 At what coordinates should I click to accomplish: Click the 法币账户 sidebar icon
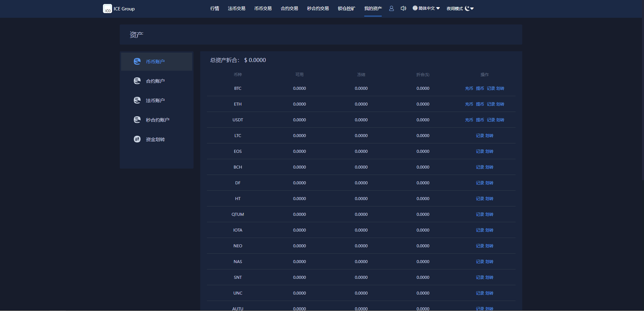click(137, 100)
